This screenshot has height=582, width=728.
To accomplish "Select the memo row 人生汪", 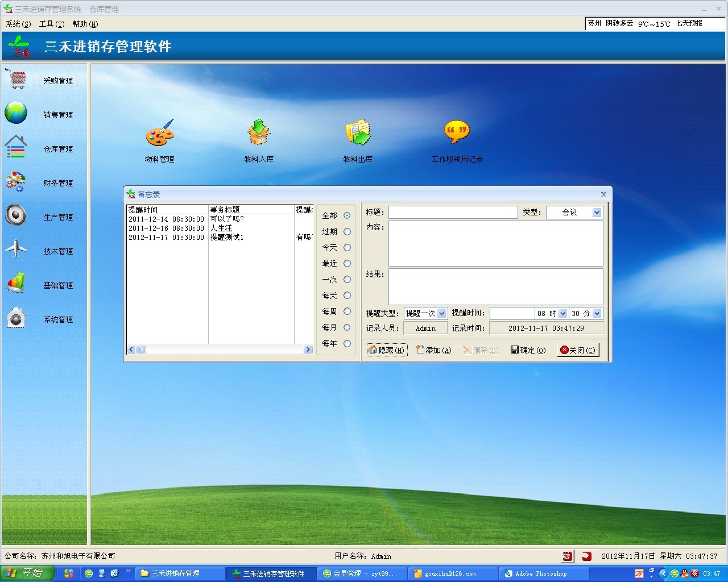I will (220, 228).
